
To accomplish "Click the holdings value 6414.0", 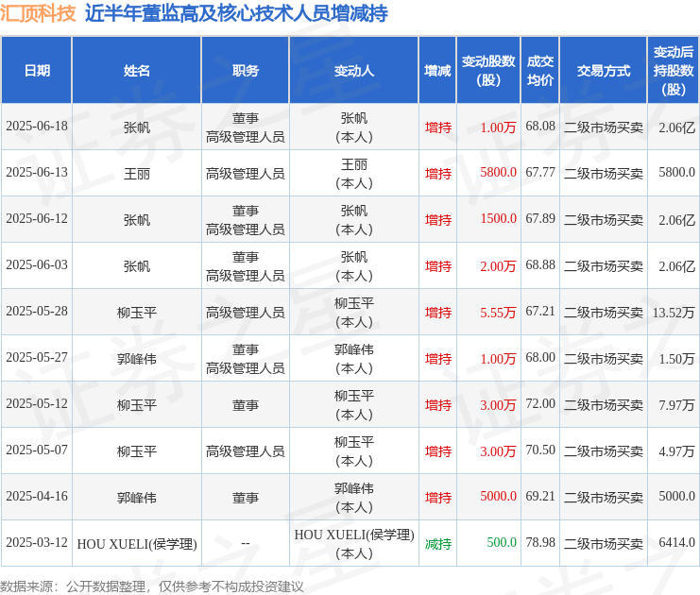I will click(x=676, y=542).
